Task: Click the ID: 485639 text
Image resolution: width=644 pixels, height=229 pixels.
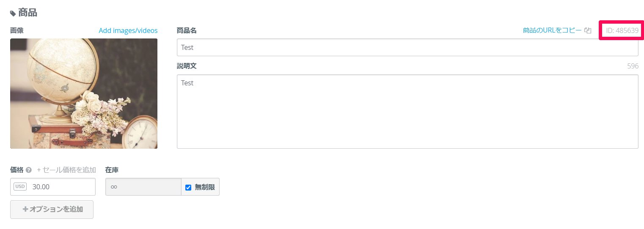Action: [x=622, y=30]
